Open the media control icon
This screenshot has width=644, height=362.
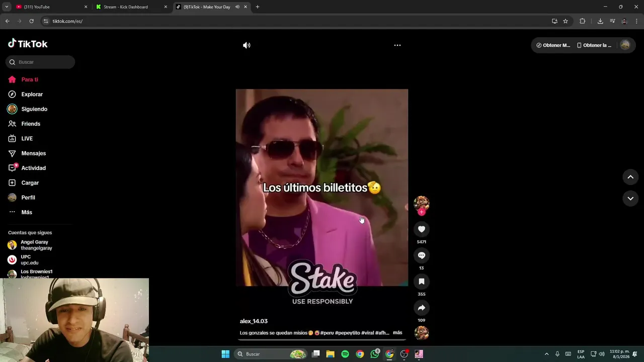pyautogui.click(x=612, y=21)
